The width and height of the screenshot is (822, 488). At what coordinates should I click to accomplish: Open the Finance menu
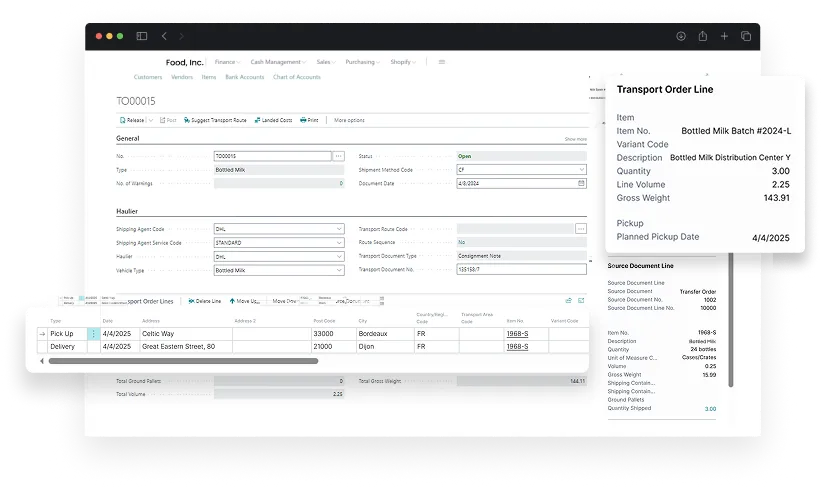click(x=225, y=62)
